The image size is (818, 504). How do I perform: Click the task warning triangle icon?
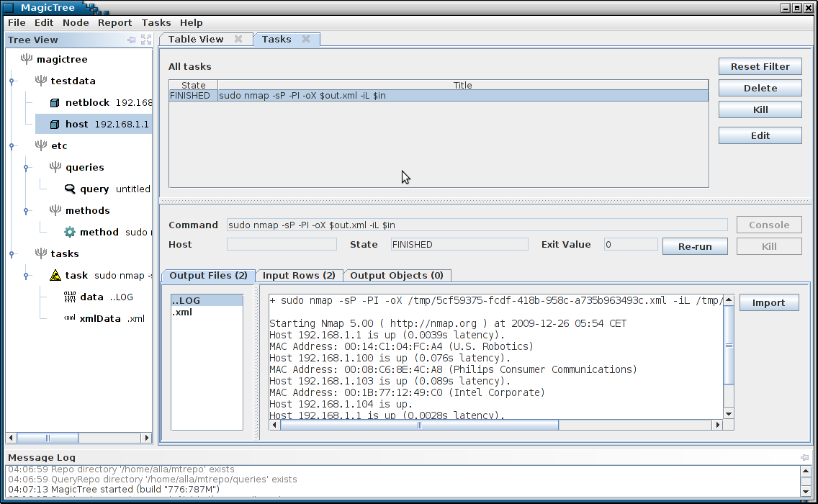[55, 275]
